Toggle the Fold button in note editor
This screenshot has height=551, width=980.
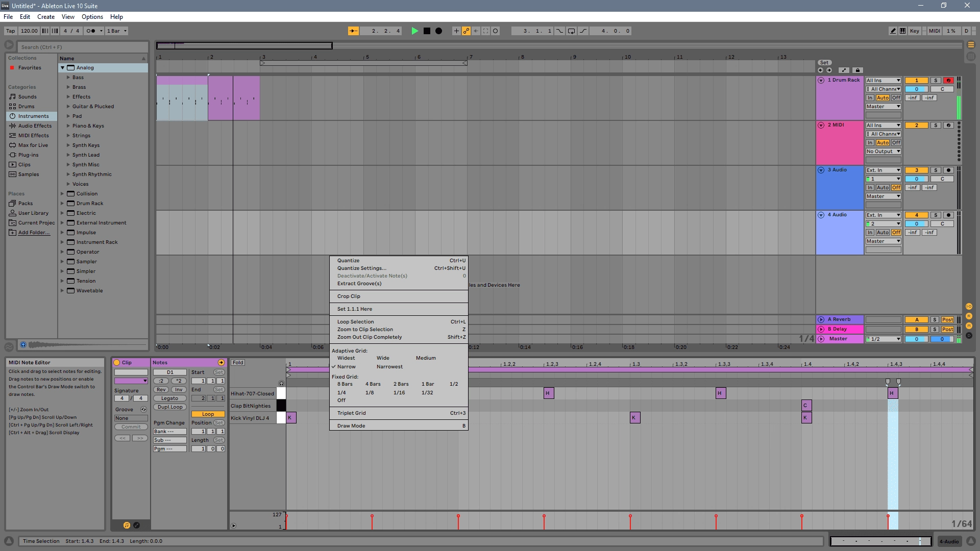[x=238, y=363]
